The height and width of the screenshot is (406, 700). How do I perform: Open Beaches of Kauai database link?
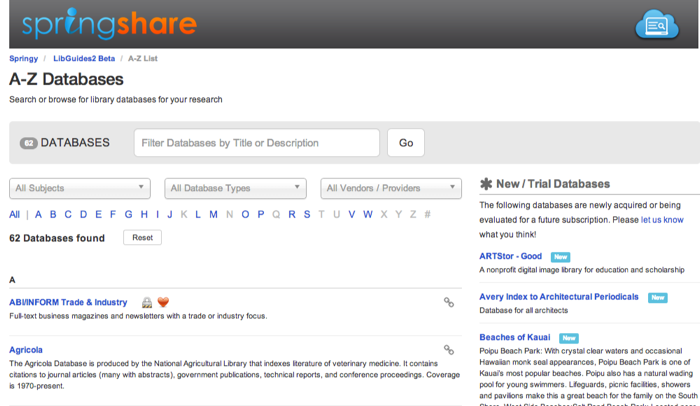click(515, 337)
